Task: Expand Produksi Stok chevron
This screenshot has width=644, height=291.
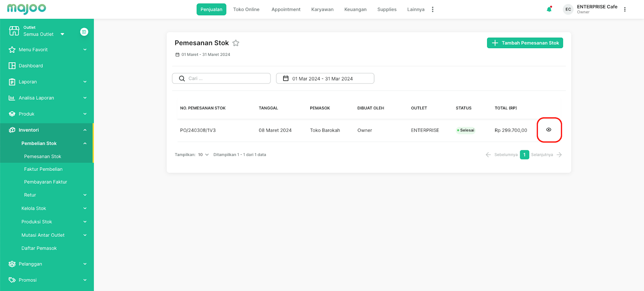Action: 85,222
